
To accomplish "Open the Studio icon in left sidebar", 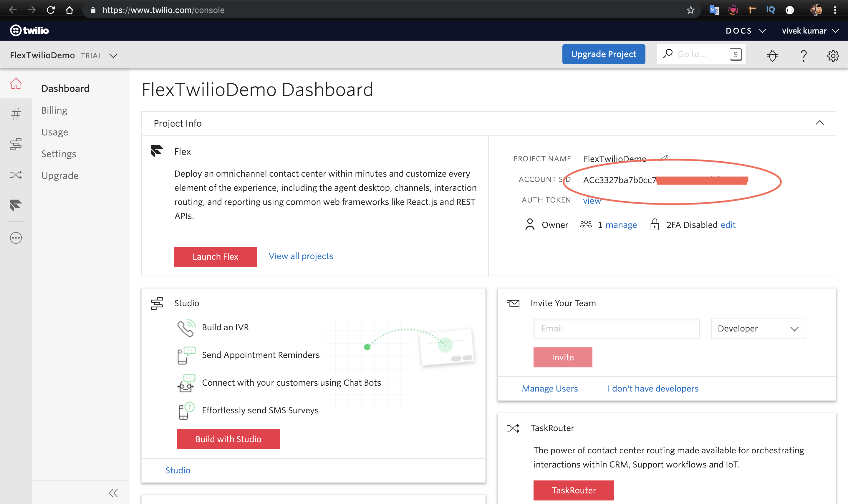I will point(16,144).
